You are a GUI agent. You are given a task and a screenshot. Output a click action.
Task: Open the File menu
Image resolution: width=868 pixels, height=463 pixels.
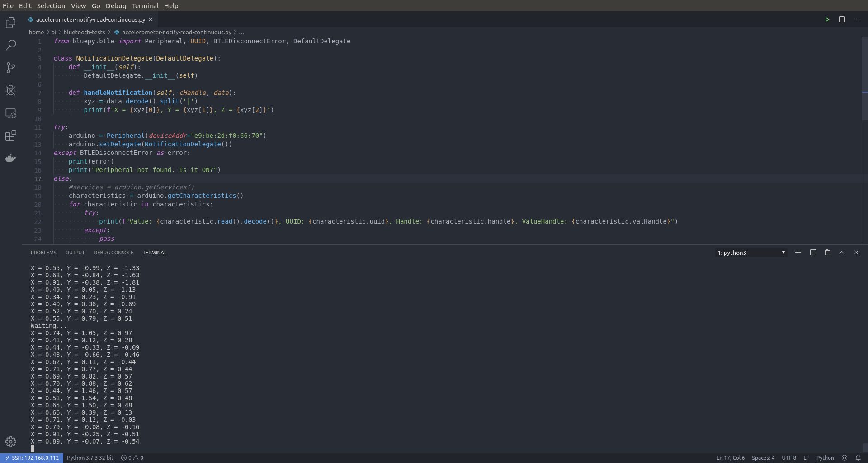[8, 6]
